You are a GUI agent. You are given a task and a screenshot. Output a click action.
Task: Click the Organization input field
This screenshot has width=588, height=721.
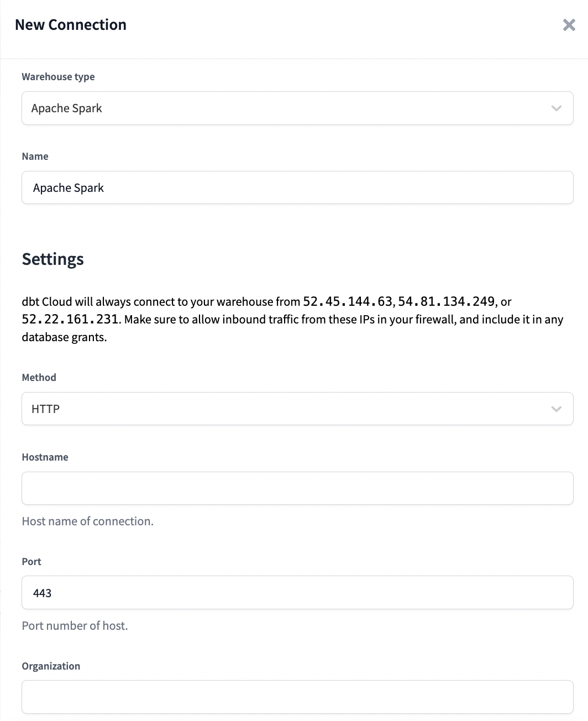(x=297, y=697)
